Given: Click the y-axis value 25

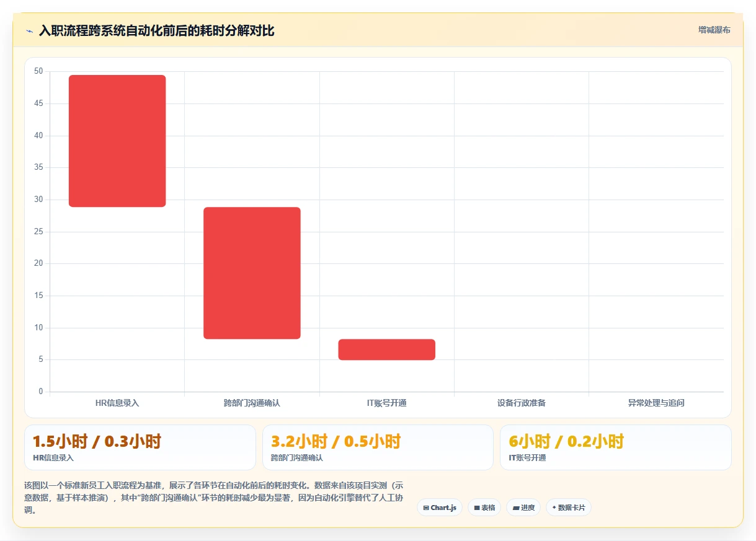Looking at the screenshot, I should point(38,232).
